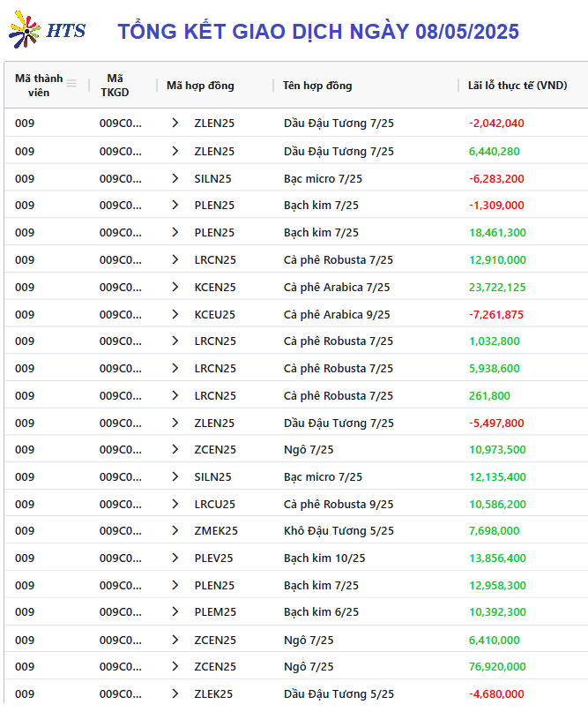The width and height of the screenshot is (588, 712).
Task: Select the profit value 23,722,125 cell
Action: coord(497,287)
